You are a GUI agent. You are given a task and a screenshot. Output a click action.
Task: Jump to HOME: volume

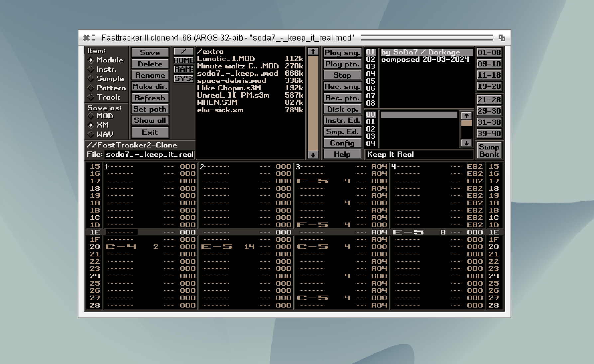[183, 60]
